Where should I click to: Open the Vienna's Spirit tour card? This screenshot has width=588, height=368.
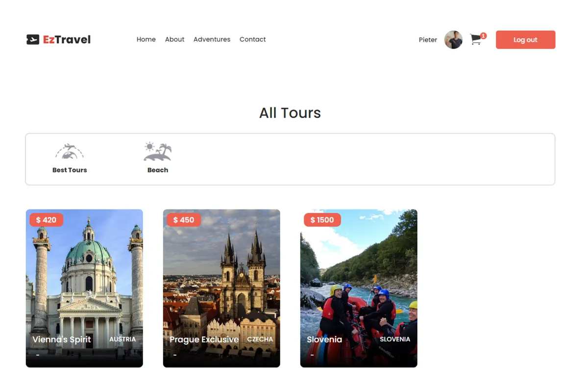(84, 289)
